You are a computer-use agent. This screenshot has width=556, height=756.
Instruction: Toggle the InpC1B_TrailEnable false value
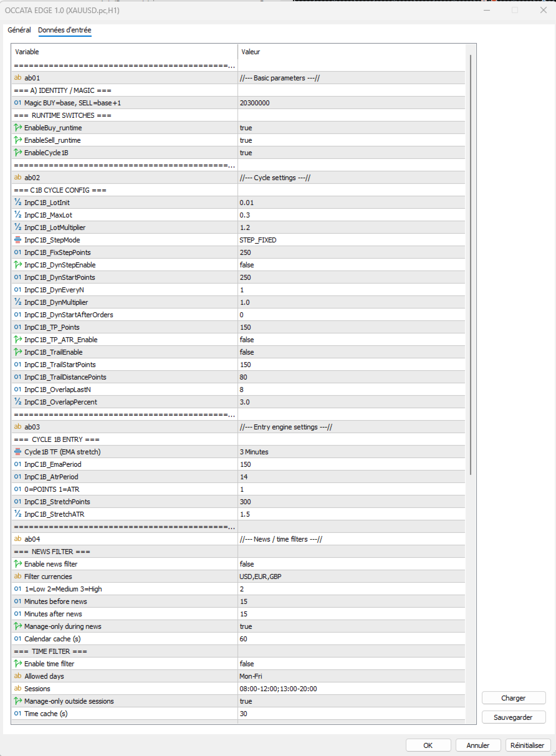247,352
